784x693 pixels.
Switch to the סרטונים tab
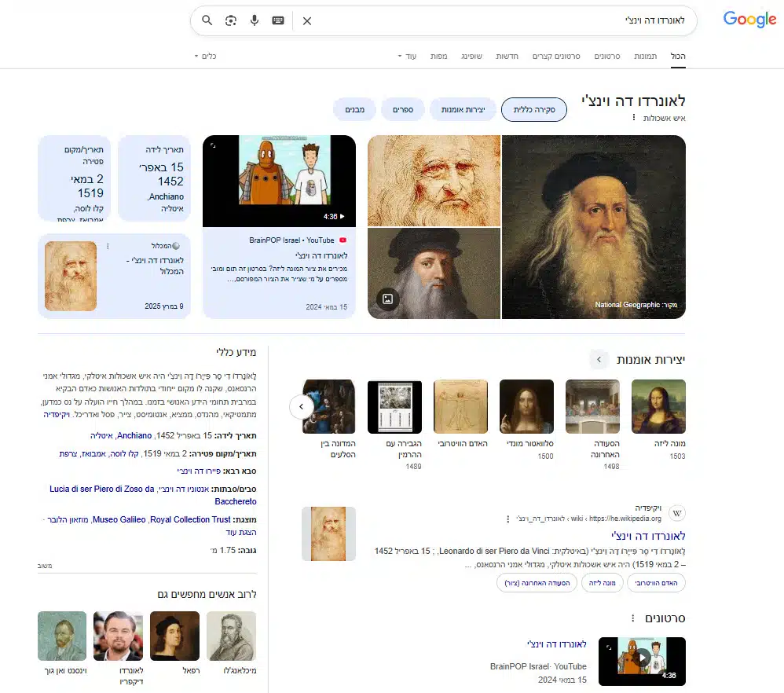click(x=607, y=56)
